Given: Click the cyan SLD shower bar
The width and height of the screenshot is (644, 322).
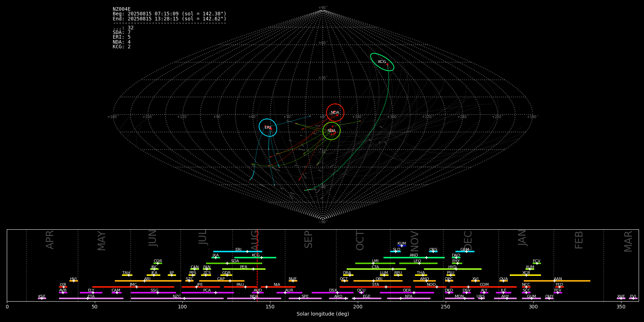Looking at the screenshot, I should pos(395,252).
